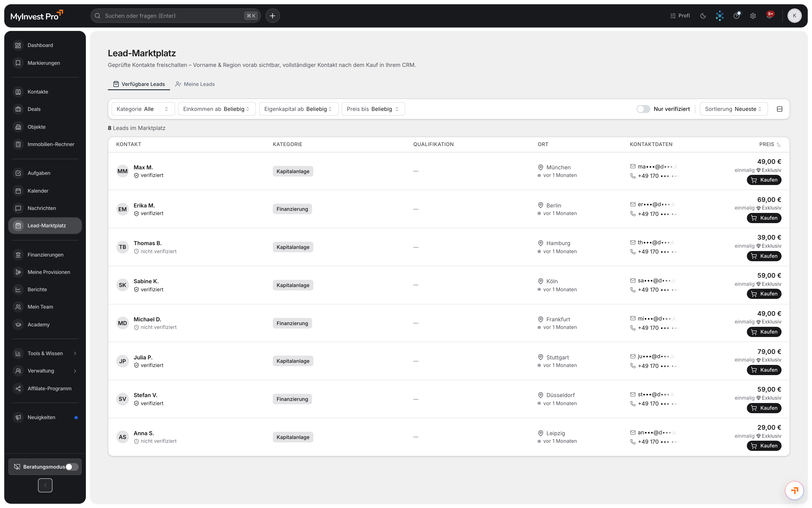812x508 pixels.
Task: Click Düsseldorf location text
Action: (x=560, y=395)
